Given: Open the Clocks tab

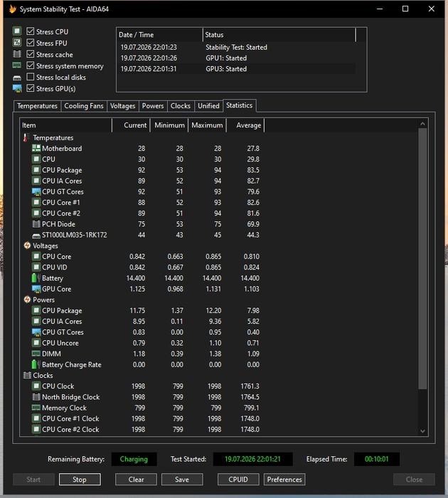Looking at the screenshot, I should pyautogui.click(x=181, y=106).
